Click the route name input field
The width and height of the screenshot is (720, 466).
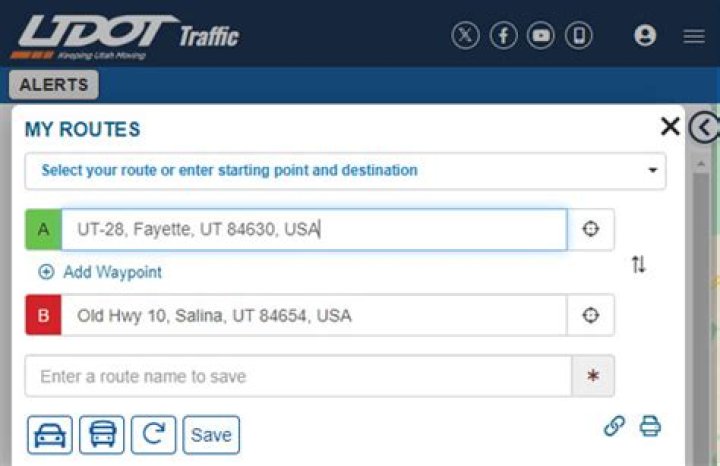(297, 377)
